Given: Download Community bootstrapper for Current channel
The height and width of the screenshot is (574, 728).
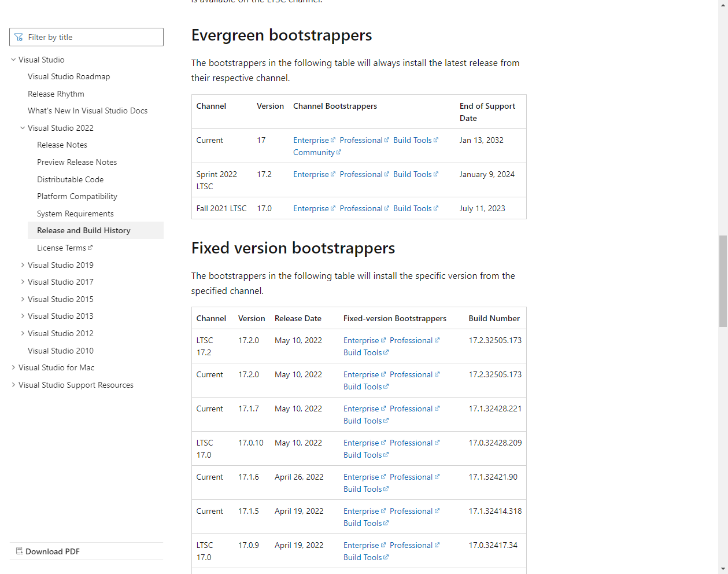Looking at the screenshot, I should (313, 152).
